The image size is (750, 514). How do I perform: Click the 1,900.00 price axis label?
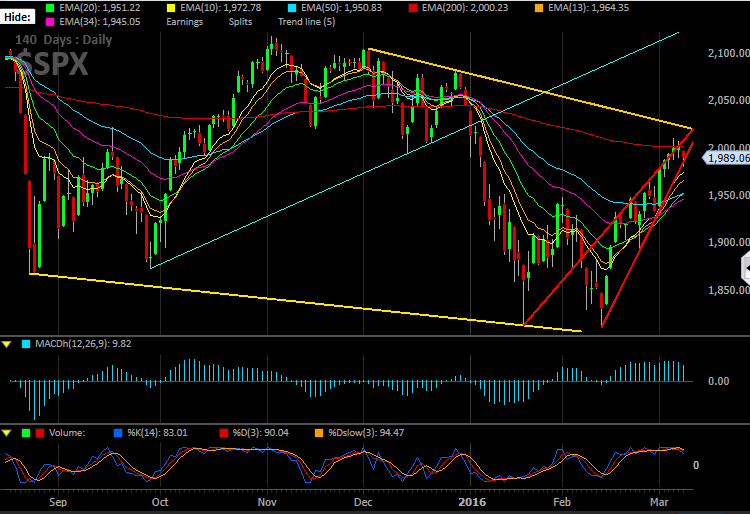pos(728,242)
